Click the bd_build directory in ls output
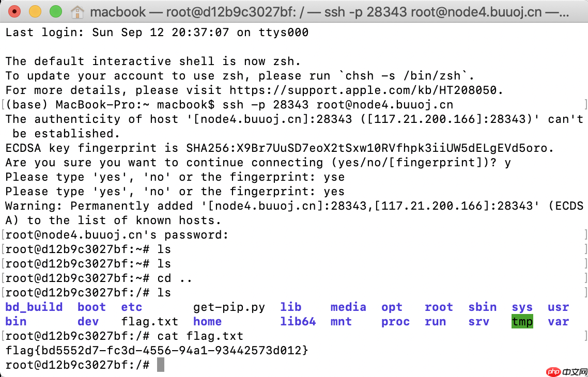588x377 pixels. click(x=34, y=307)
